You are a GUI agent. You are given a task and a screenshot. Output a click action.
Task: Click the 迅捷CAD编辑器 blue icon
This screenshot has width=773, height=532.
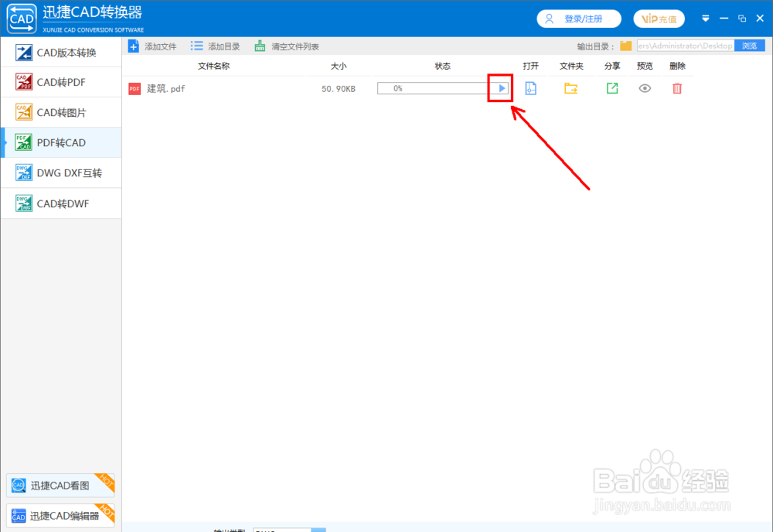(19, 516)
